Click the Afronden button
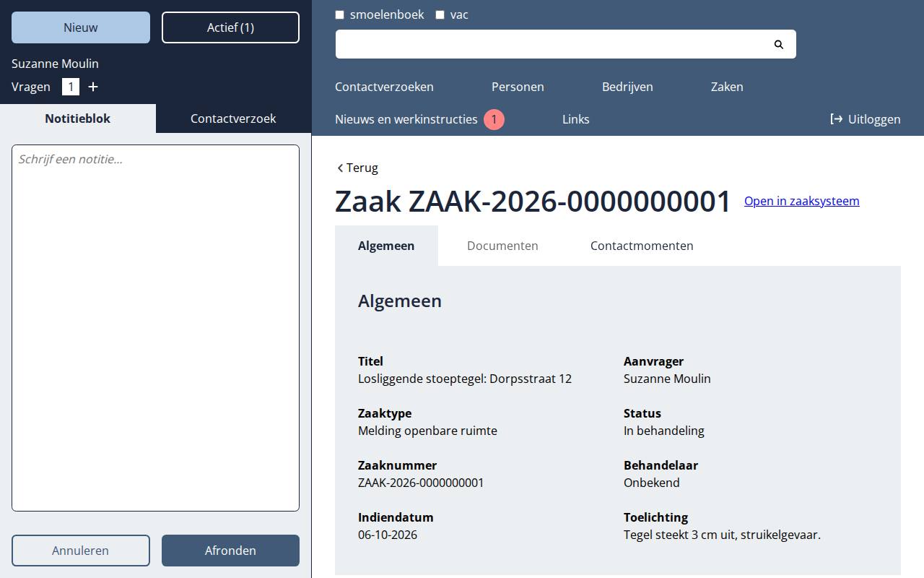The height and width of the screenshot is (578, 924). coord(230,551)
